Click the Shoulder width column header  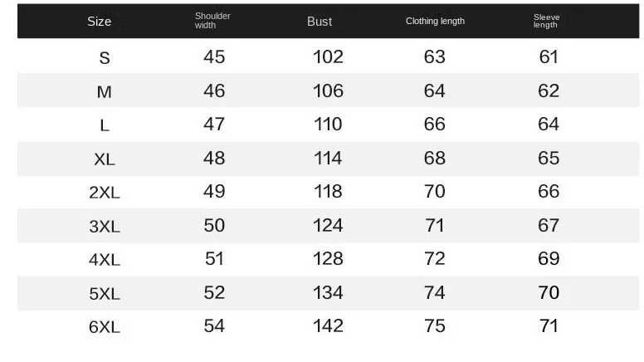pos(212,21)
